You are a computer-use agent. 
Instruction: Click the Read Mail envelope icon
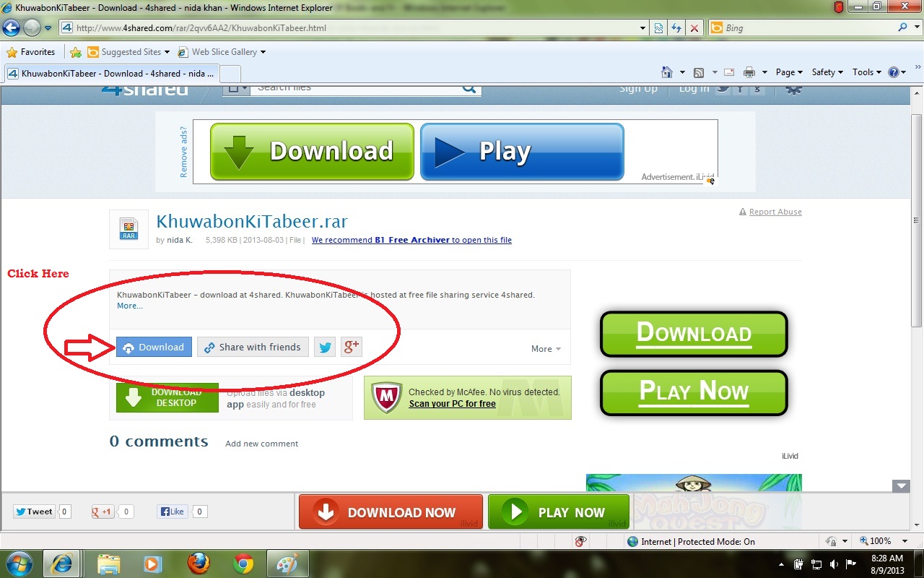coord(729,72)
